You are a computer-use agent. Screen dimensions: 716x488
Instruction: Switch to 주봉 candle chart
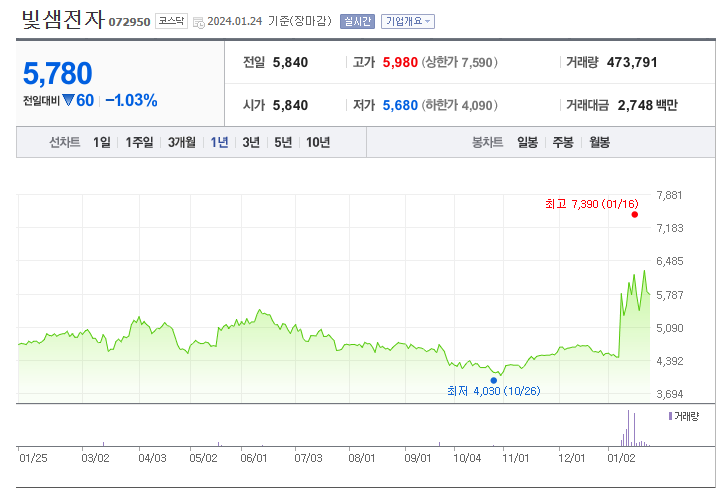(x=563, y=142)
